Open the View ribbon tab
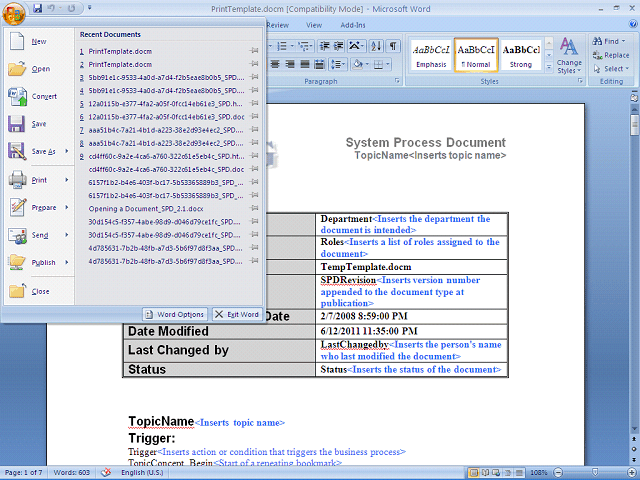The image size is (640, 480). point(314,25)
